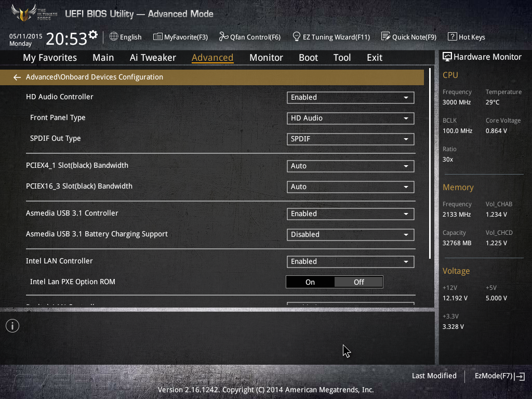This screenshot has height=399, width=532.
Task: Select PCIEX16_3 Slot(black) Bandwidth label
Action: click(x=79, y=186)
